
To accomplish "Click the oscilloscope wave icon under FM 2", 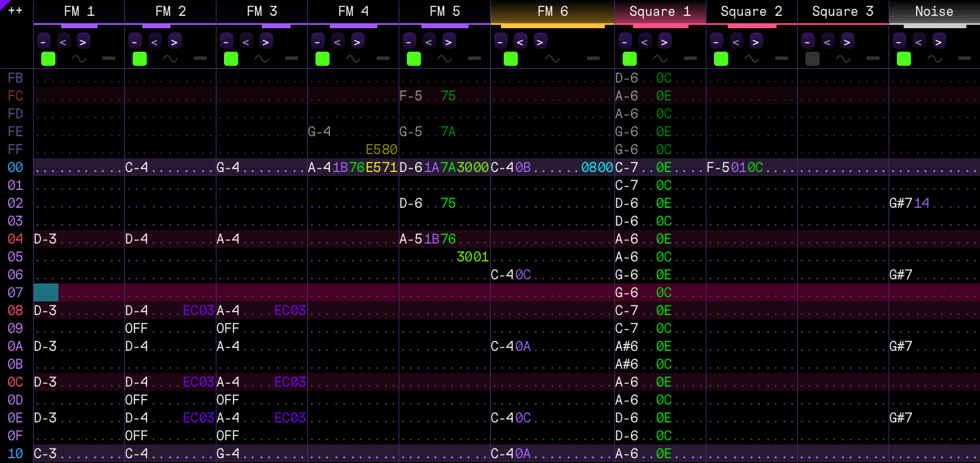I will [x=170, y=58].
